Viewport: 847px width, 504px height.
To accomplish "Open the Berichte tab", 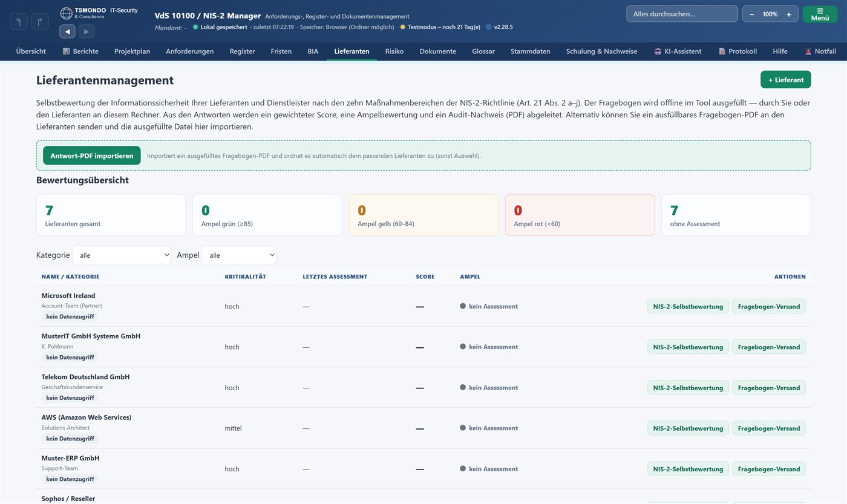I will (x=80, y=51).
